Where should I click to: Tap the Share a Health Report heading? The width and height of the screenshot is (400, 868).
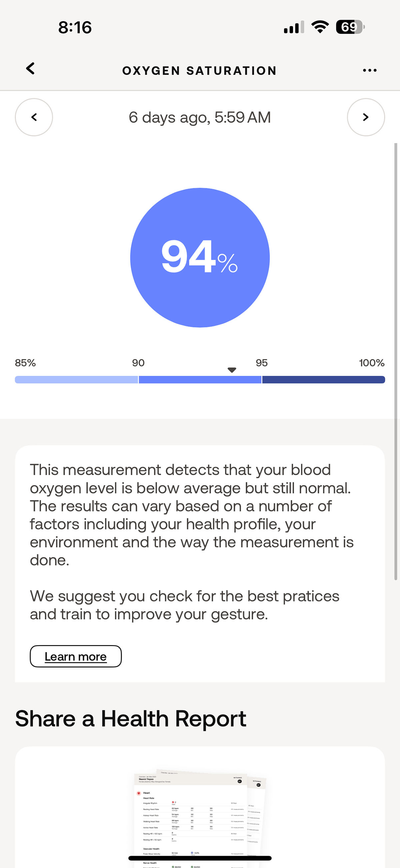coord(131,718)
